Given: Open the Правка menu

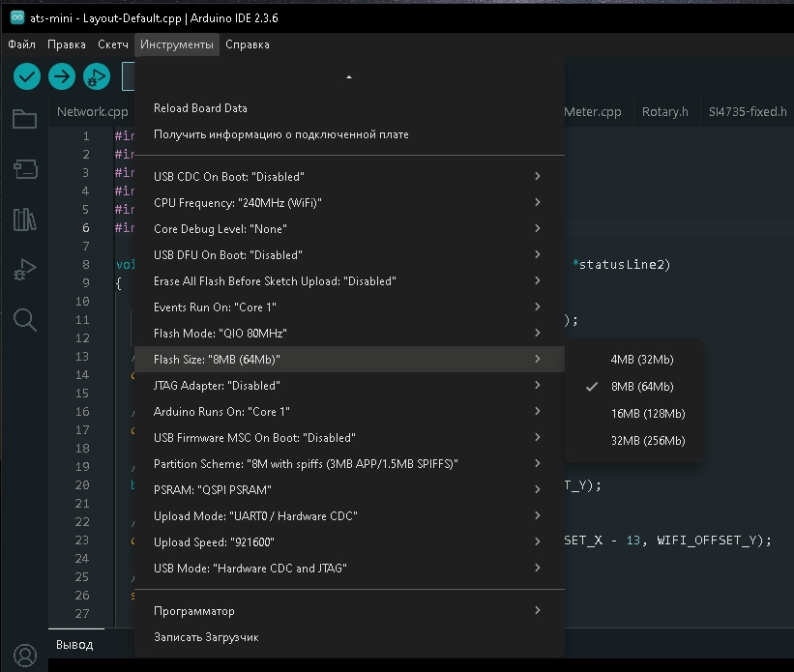Looking at the screenshot, I should point(67,44).
